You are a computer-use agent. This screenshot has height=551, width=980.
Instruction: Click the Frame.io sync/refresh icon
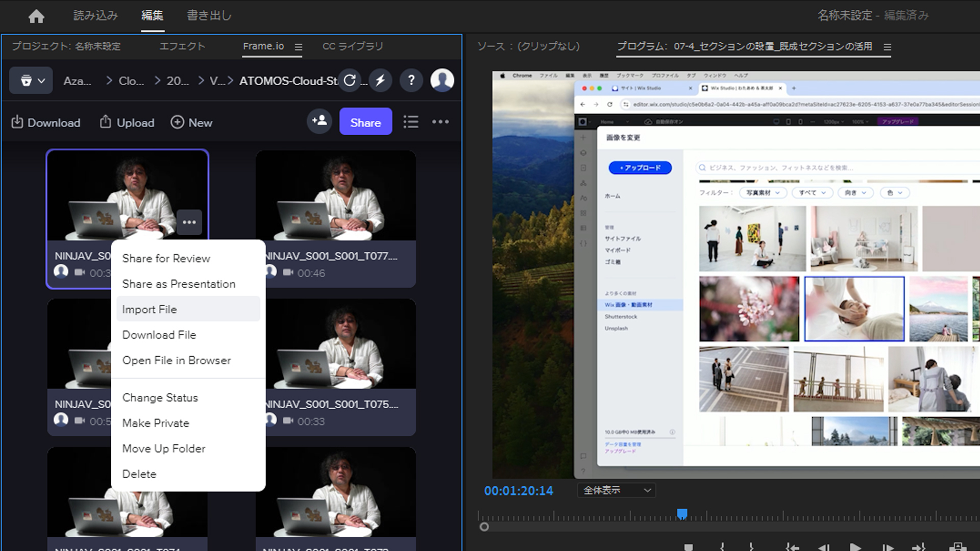[350, 80]
